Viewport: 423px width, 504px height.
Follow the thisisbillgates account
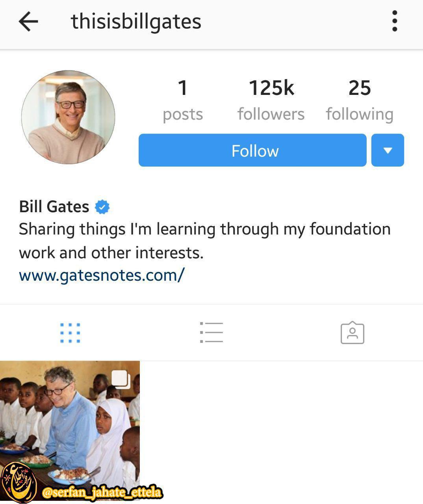pos(252,150)
